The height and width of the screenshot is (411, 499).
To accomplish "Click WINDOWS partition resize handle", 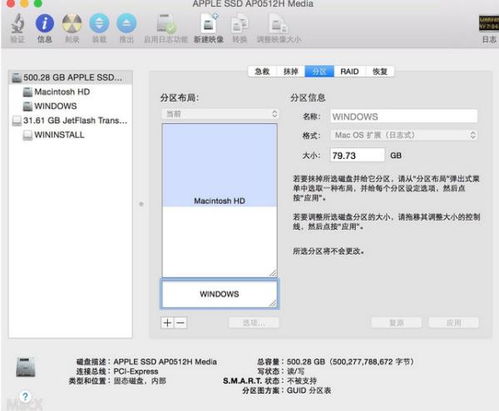I will coord(273,303).
